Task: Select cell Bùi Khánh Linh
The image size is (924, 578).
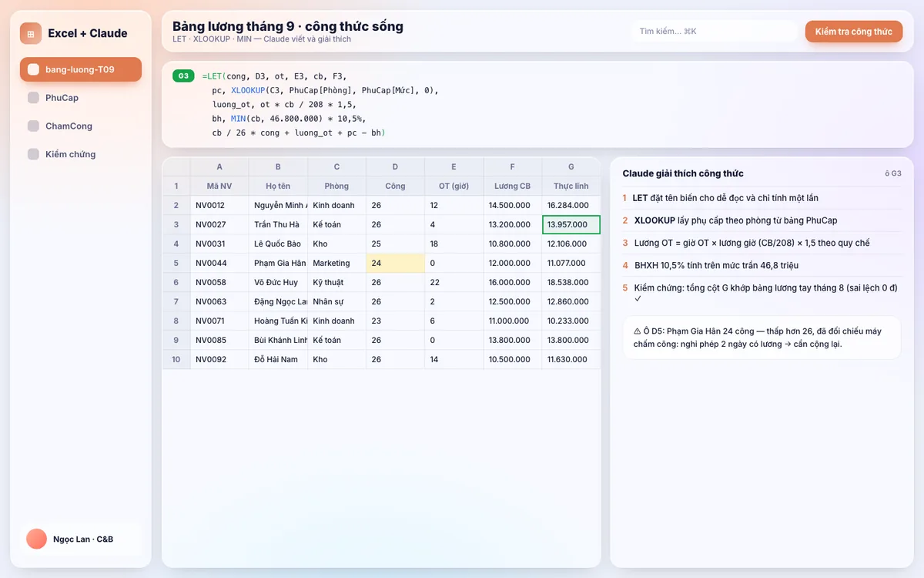Action: coord(278,340)
